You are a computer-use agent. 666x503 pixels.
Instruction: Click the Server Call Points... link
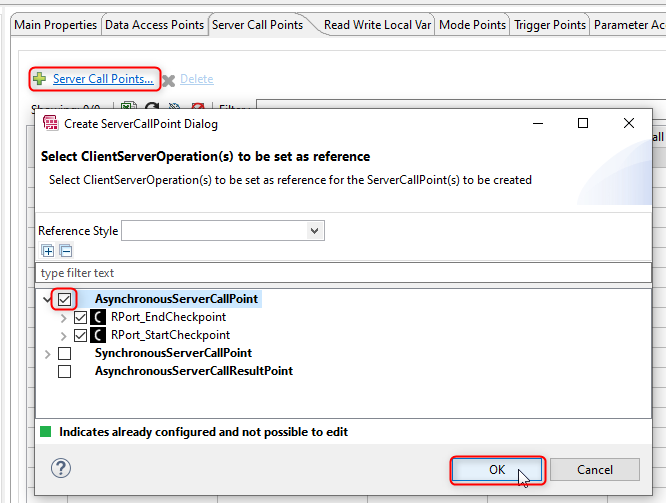coord(103,79)
